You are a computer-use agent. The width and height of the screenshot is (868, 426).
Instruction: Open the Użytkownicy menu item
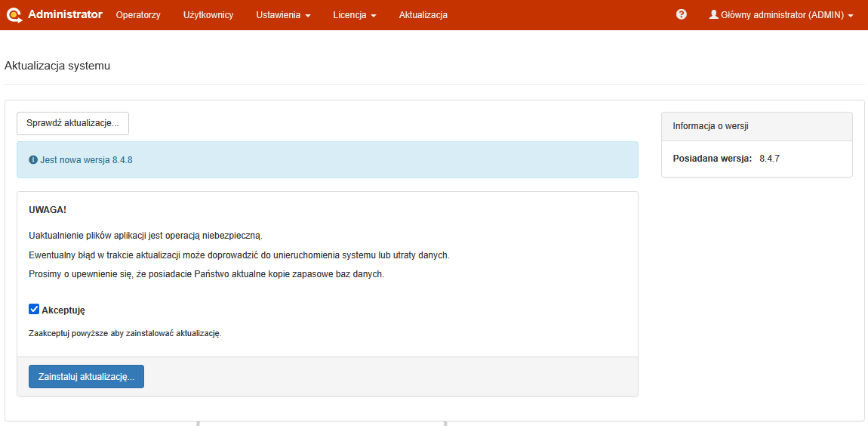208,15
